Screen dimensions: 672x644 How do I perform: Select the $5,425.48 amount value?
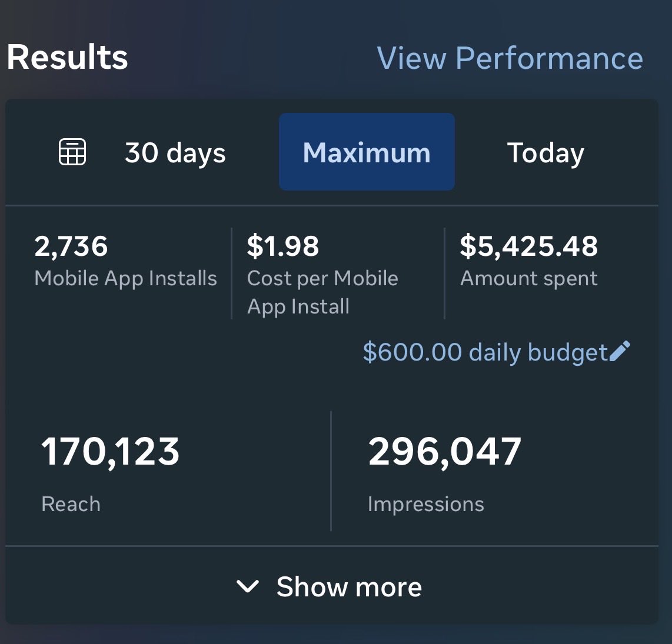pyautogui.click(x=529, y=246)
